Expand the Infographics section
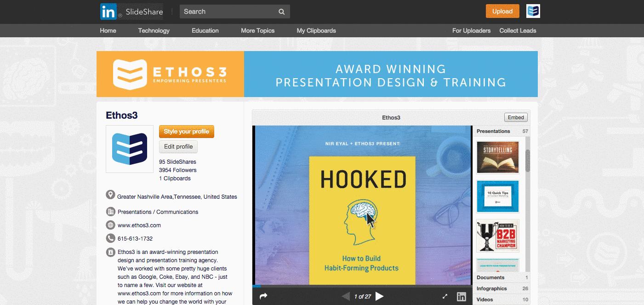Image resolution: width=644 pixels, height=305 pixels. [502, 288]
